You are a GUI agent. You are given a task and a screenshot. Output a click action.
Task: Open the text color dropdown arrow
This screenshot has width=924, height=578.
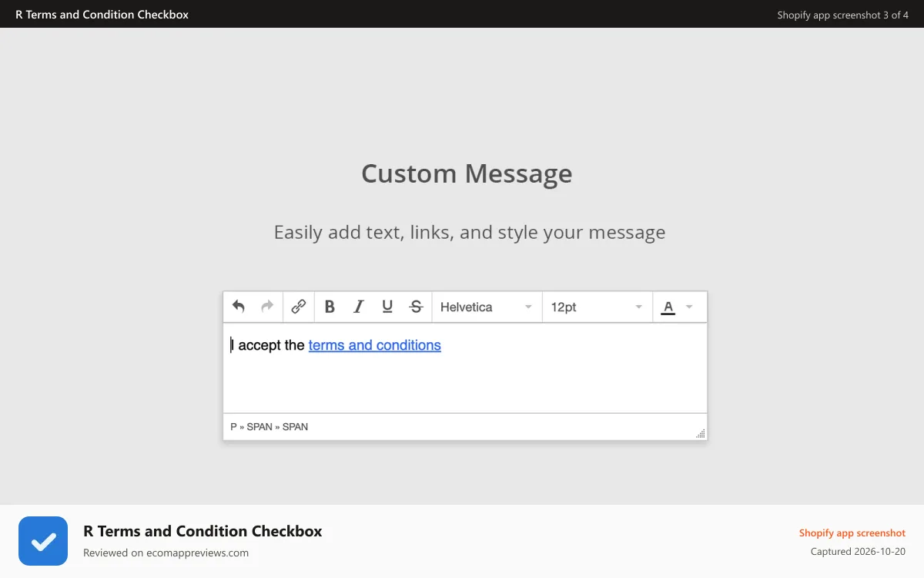[x=689, y=307]
